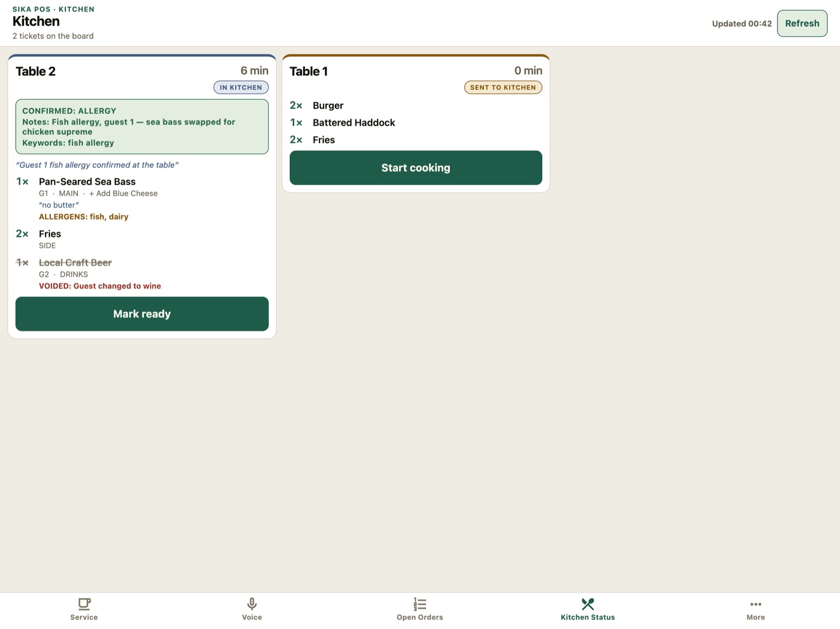Click the 6 min timer on Table 2
The image size is (840, 629).
pos(255,71)
